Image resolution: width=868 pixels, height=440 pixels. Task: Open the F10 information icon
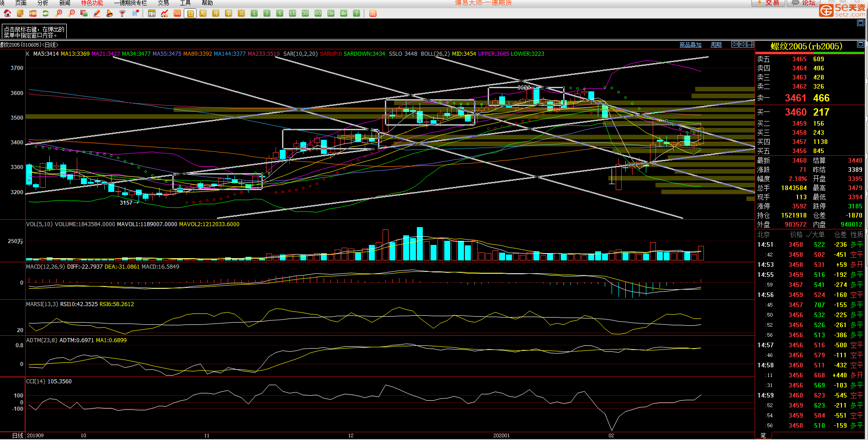(x=33, y=13)
